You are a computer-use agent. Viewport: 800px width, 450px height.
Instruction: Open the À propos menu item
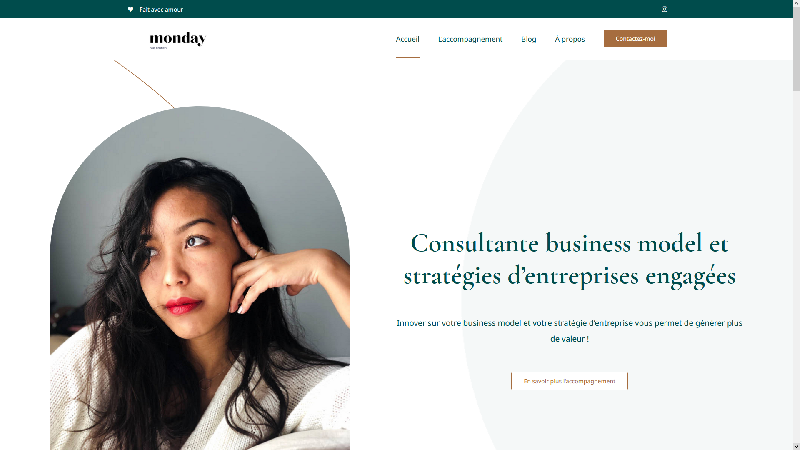tap(570, 39)
